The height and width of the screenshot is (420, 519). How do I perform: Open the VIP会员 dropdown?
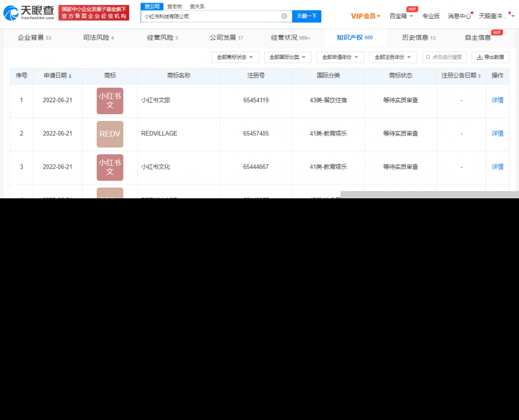(365, 16)
